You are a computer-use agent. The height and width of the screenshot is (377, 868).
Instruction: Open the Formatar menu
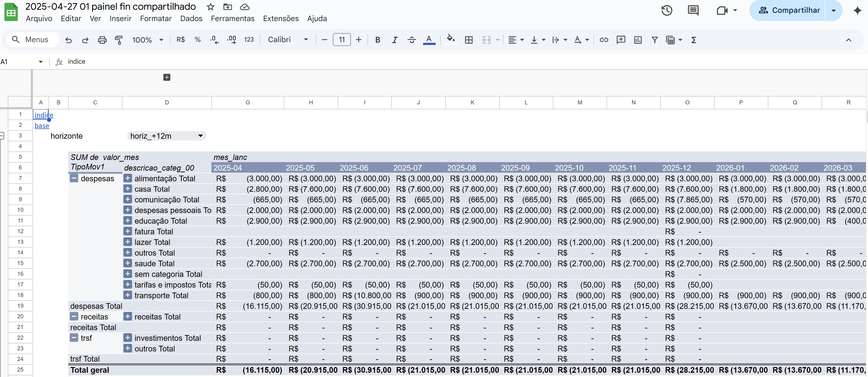(x=156, y=18)
